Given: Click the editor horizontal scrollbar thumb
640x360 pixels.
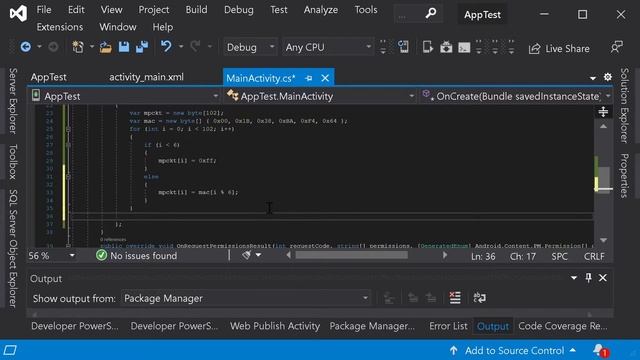Looking at the screenshot, I should pyautogui.click(x=351, y=256).
